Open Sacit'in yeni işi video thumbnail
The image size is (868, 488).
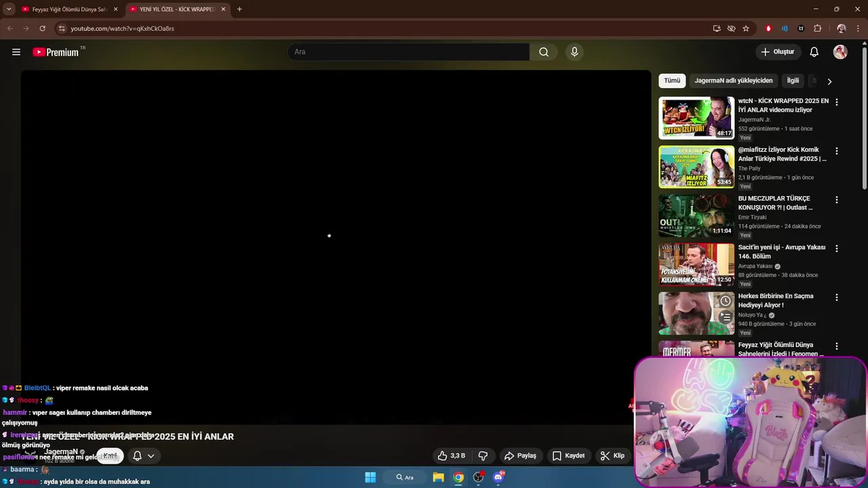click(x=696, y=264)
